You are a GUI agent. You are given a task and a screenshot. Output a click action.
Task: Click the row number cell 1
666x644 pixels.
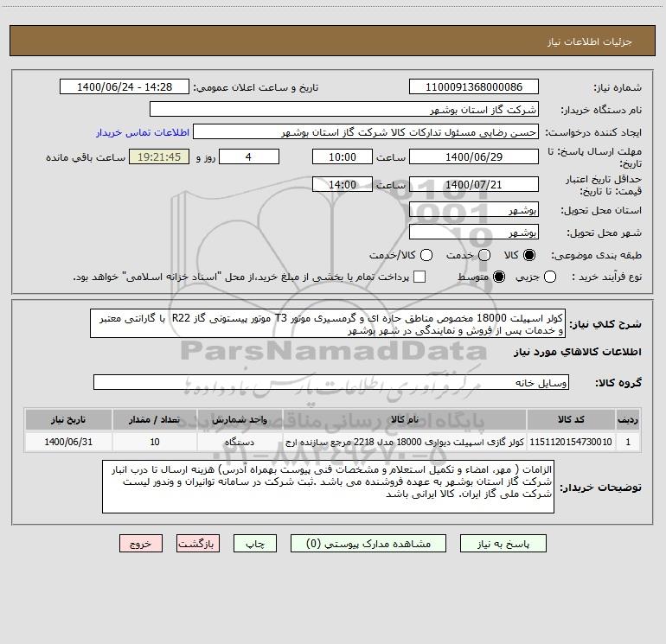tap(628, 442)
